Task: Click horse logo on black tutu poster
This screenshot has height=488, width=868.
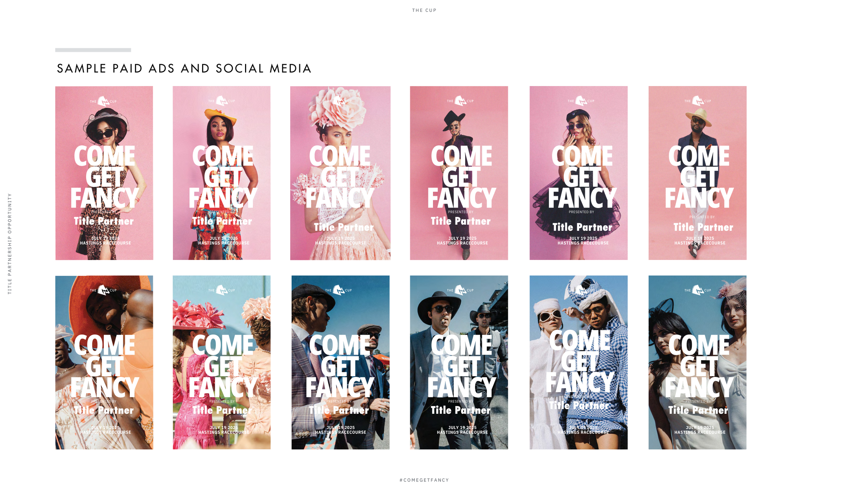Action: click(x=581, y=101)
